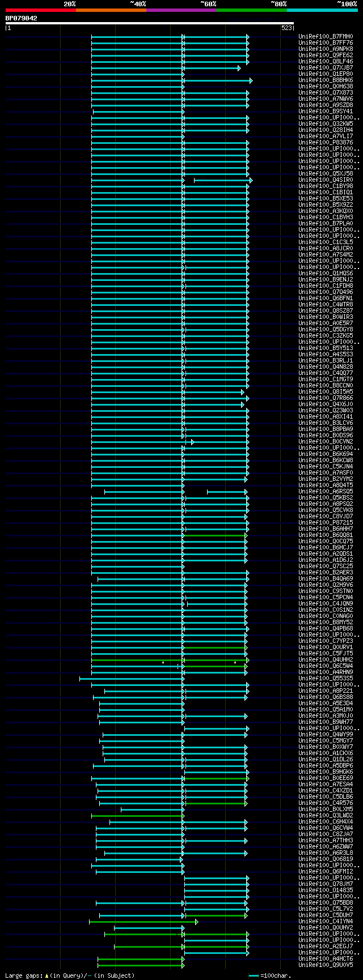Select label UniRef100_P83876
363x980 pixels.
326,143
